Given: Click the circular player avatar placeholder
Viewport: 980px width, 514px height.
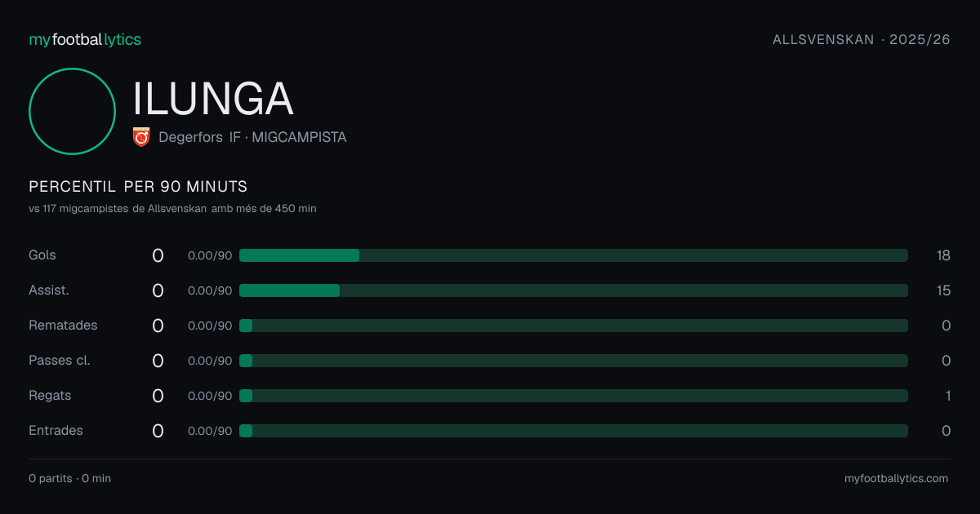Looking at the screenshot, I should pyautogui.click(x=72, y=111).
